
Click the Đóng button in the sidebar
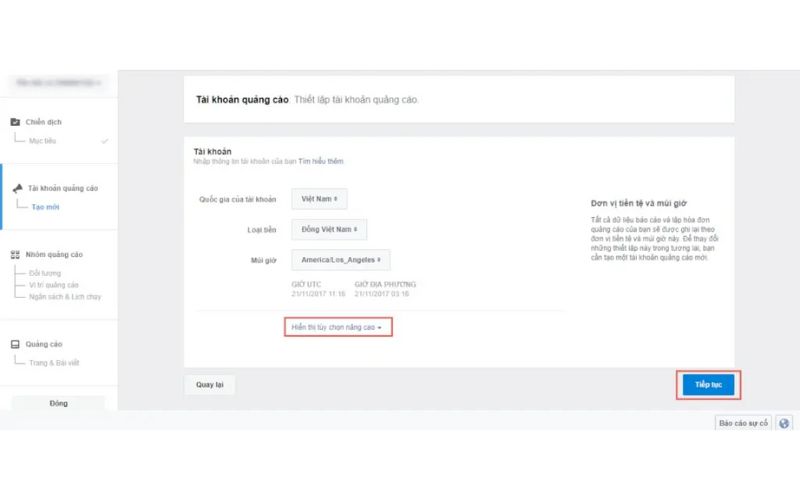(x=58, y=404)
